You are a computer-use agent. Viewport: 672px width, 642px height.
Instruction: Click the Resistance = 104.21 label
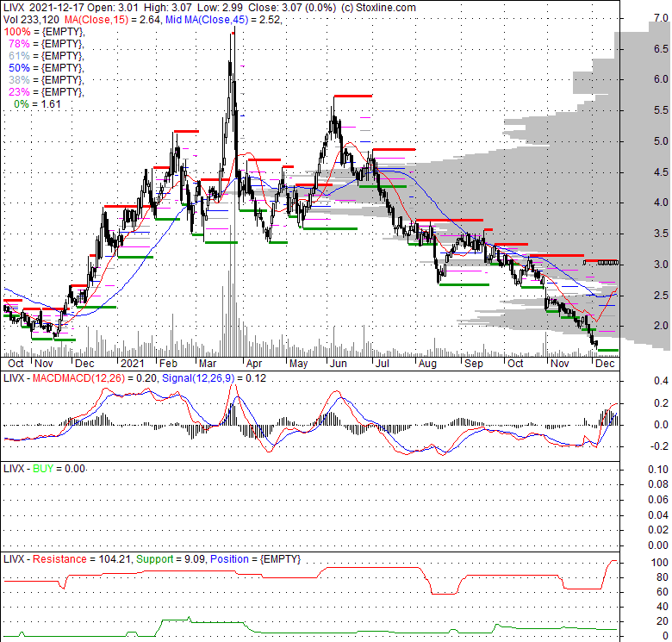coord(83,559)
